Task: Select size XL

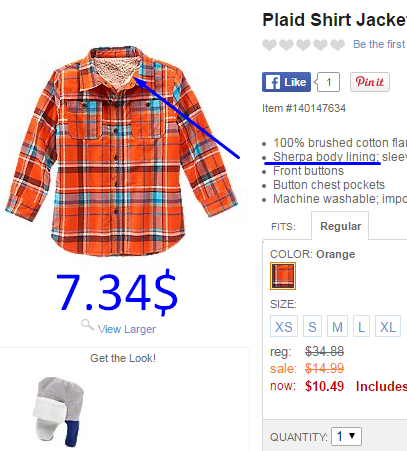Action: (x=388, y=326)
